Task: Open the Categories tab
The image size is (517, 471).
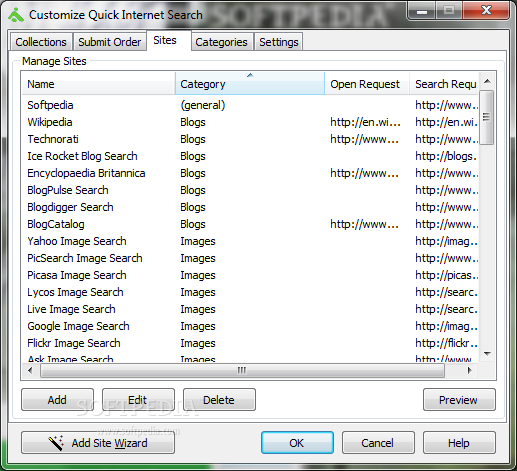Action: (221, 42)
